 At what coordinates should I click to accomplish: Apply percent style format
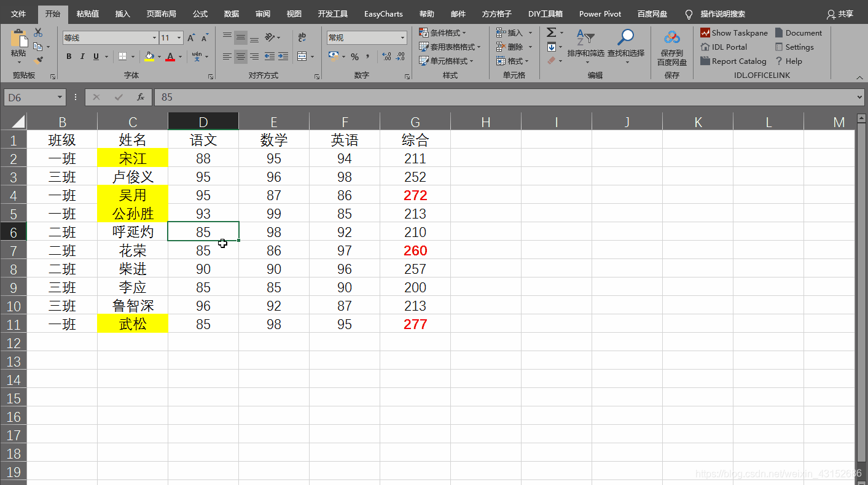pos(355,56)
